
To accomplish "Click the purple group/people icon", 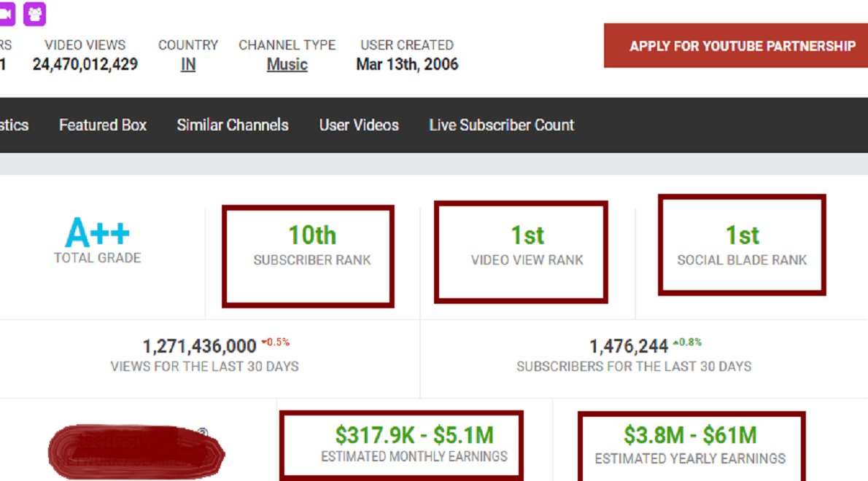I will tap(34, 13).
